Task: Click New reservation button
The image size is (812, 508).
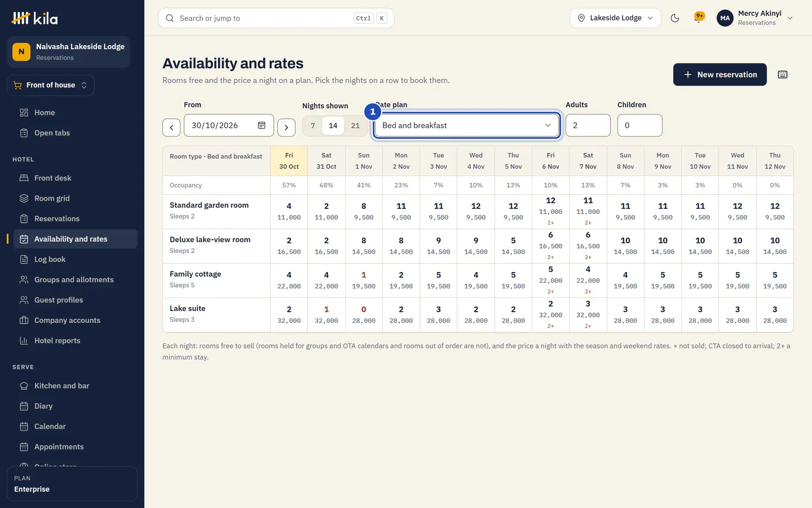Action: click(720, 75)
